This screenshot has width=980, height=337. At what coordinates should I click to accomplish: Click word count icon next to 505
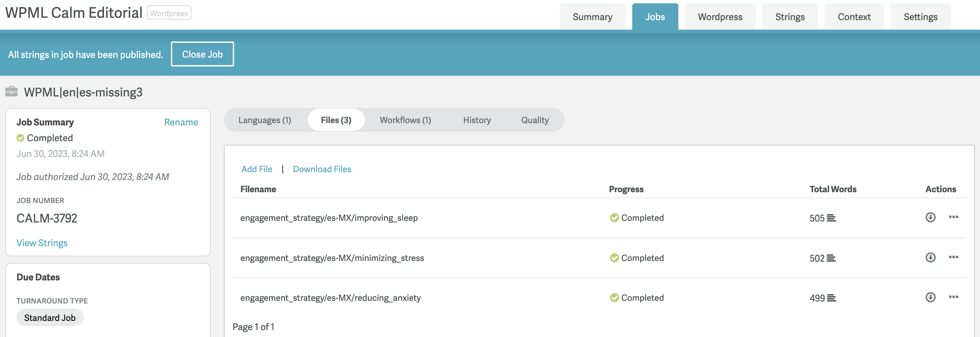tap(831, 218)
